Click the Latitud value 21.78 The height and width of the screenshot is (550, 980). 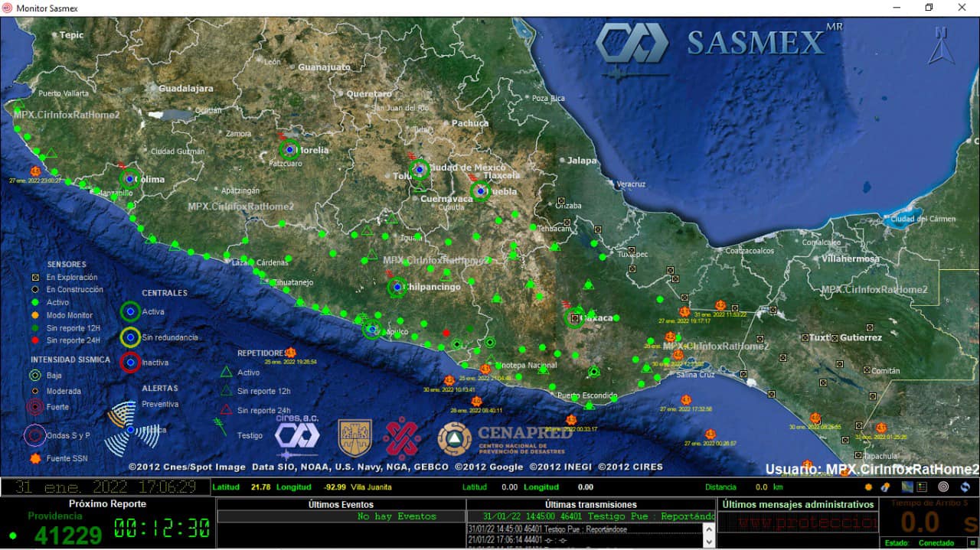pyautogui.click(x=260, y=487)
